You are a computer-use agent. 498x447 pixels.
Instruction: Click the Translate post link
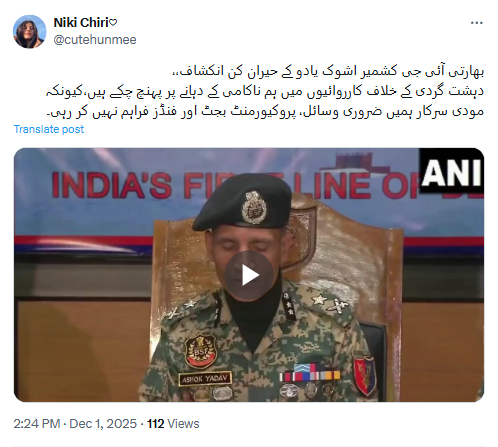pyautogui.click(x=49, y=129)
